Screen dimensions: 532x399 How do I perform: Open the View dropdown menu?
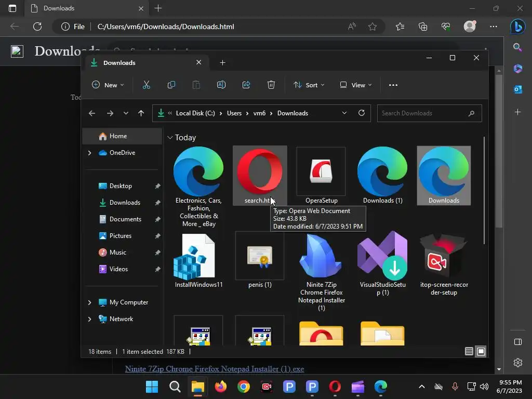pos(356,85)
